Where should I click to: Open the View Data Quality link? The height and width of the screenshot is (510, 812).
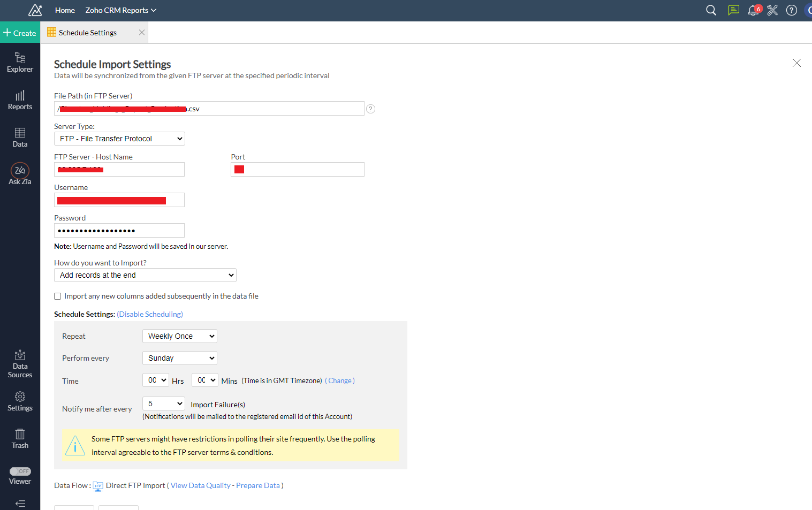[x=200, y=485]
